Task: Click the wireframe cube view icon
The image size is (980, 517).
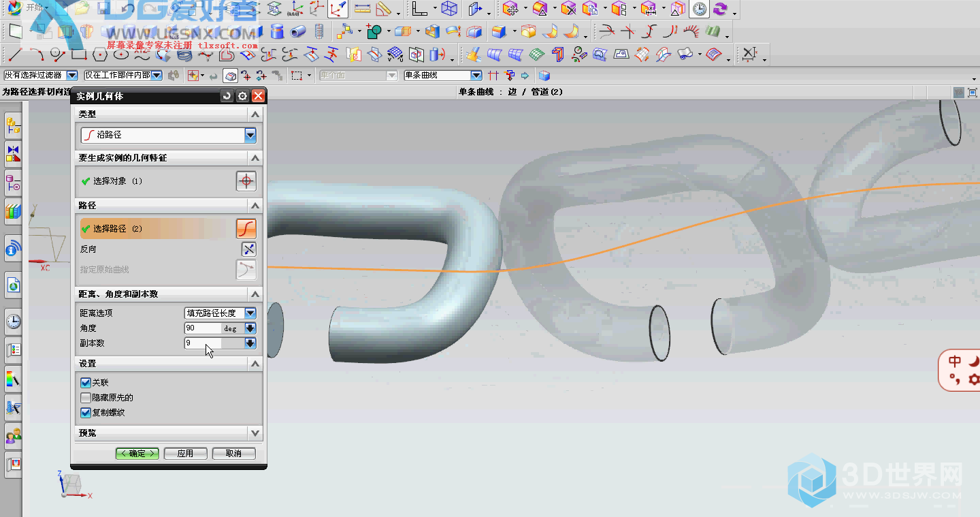Action: [448, 9]
